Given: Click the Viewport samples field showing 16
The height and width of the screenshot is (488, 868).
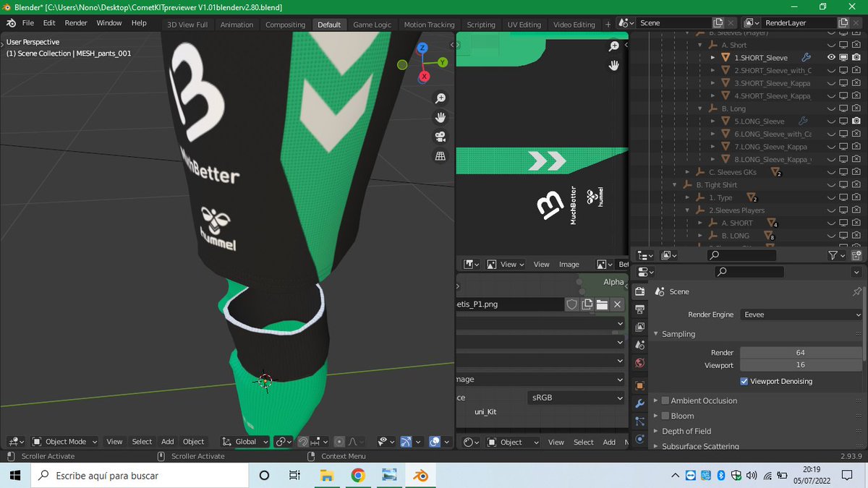Looking at the screenshot, I should pyautogui.click(x=801, y=365).
